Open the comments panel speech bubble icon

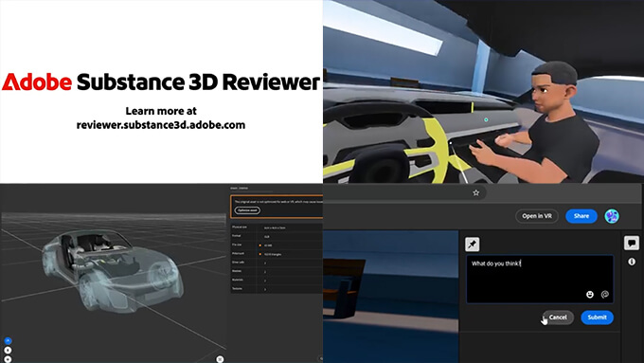[632, 243]
